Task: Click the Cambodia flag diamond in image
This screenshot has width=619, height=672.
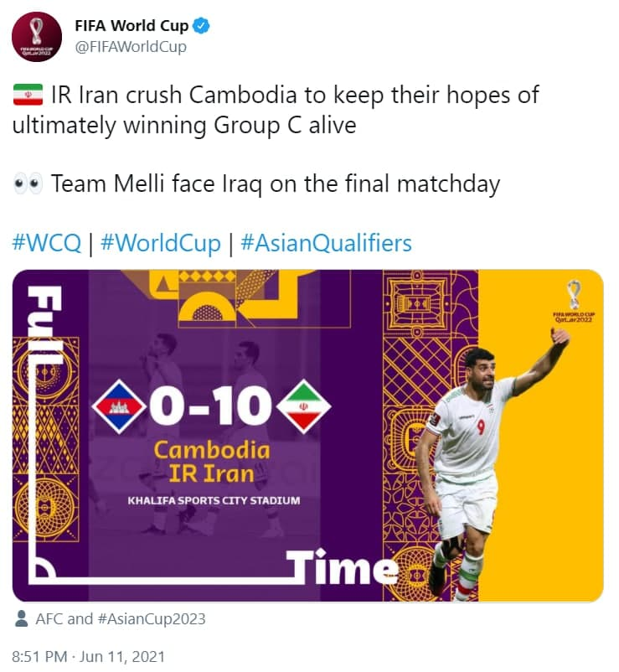Action: pyautogui.click(x=119, y=406)
